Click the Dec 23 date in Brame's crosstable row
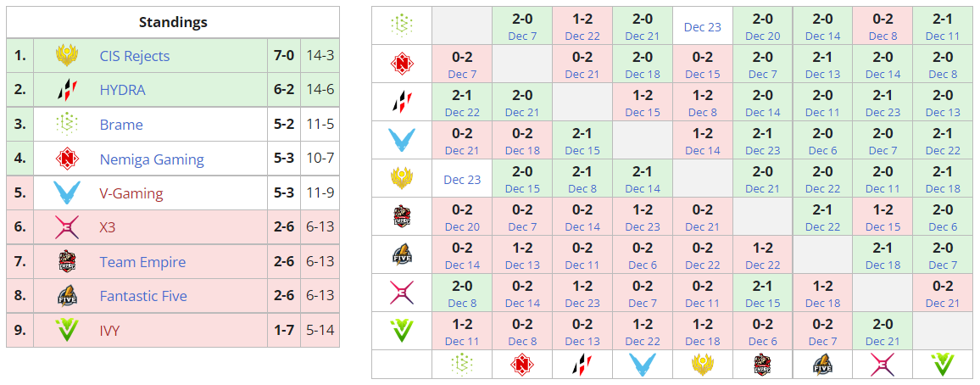This screenshot has width=980, height=385. click(x=702, y=26)
